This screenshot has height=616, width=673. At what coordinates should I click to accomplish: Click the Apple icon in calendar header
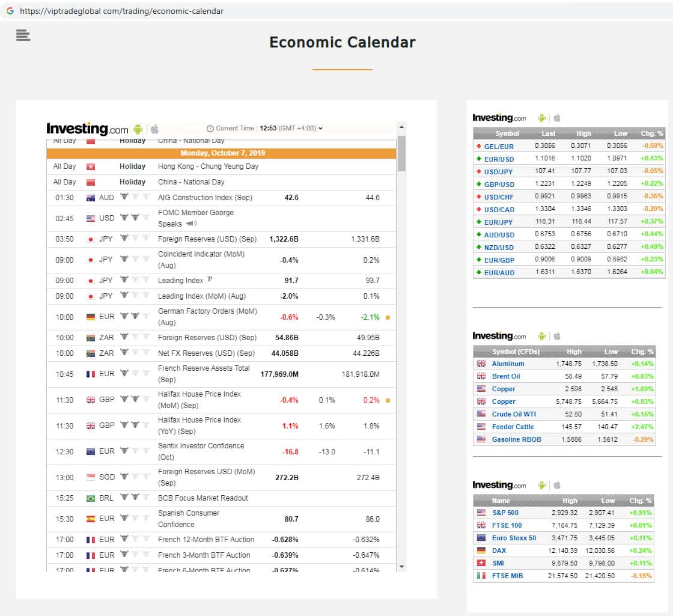click(x=154, y=129)
